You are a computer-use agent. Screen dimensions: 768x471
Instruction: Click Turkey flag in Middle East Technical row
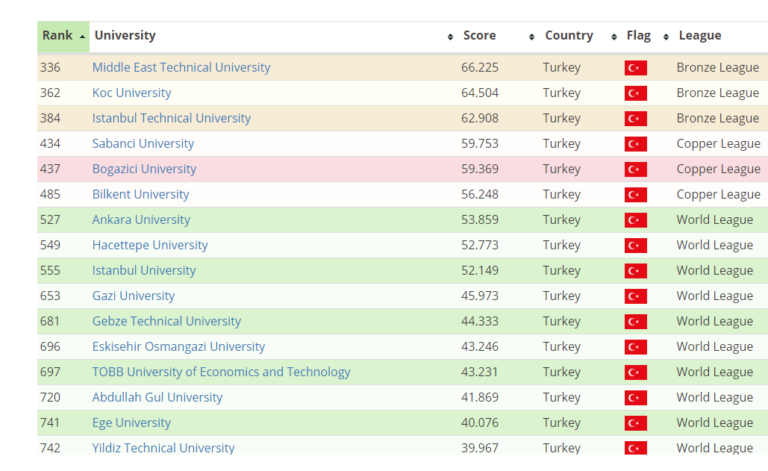point(635,68)
